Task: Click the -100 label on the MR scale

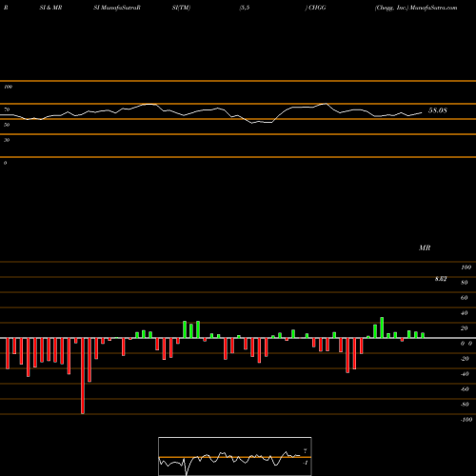Action: pyautogui.click(x=466, y=420)
